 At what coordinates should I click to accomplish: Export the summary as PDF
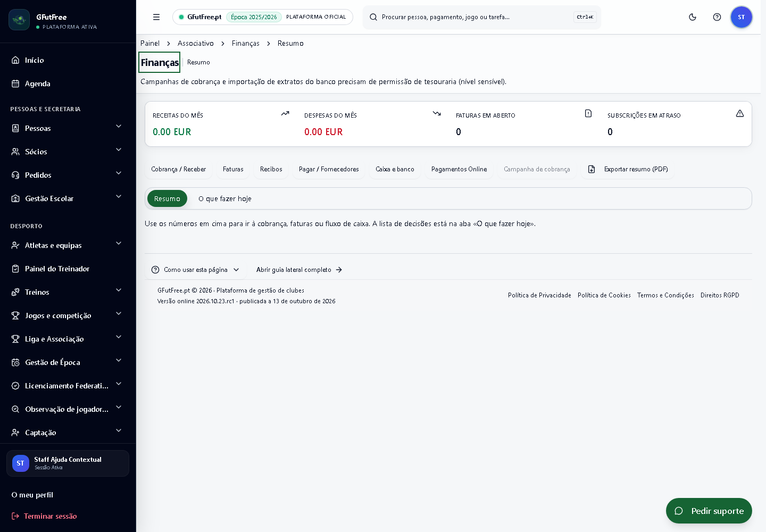[x=628, y=169]
